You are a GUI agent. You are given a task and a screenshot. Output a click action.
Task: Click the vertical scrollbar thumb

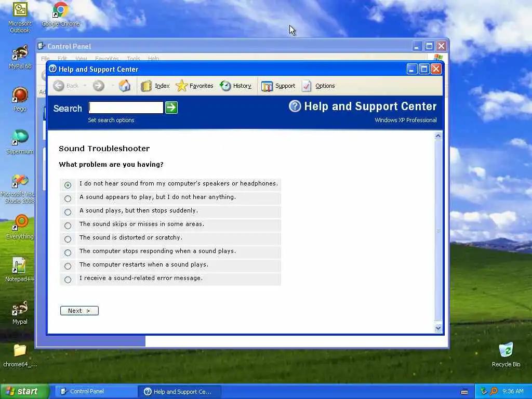[438, 231]
